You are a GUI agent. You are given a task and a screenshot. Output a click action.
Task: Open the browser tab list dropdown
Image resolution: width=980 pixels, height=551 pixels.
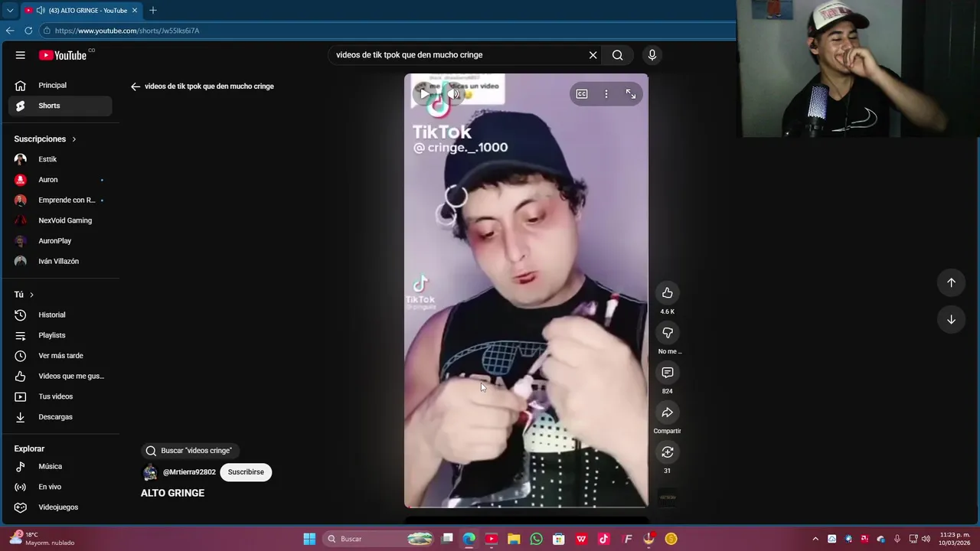click(x=10, y=10)
